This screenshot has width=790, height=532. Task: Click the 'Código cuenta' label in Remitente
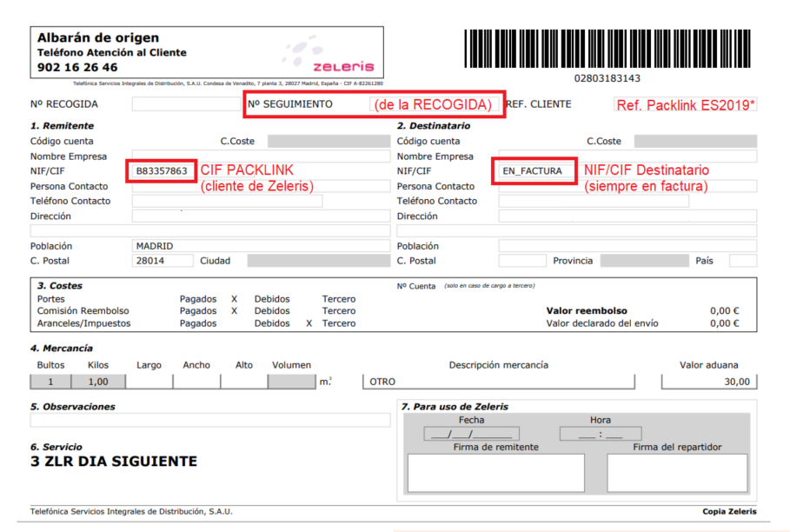[x=62, y=141]
